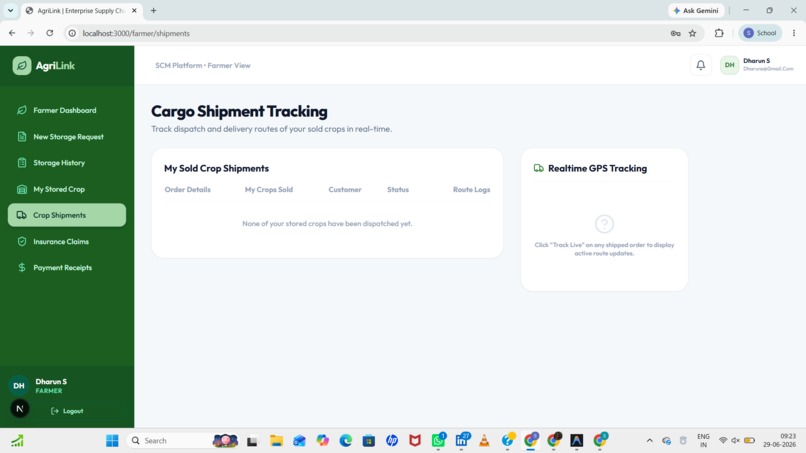Click the Realtime GPS Tracking truck icon

click(x=539, y=168)
